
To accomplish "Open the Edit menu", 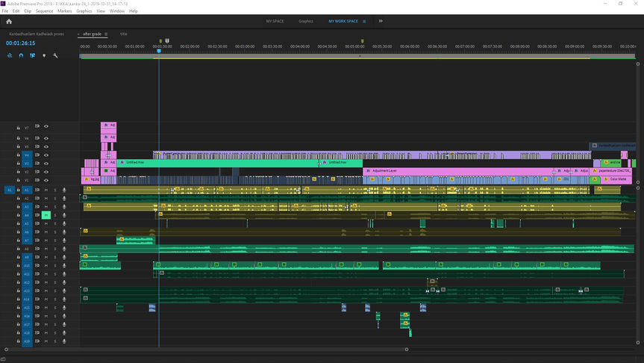I will (x=16, y=11).
